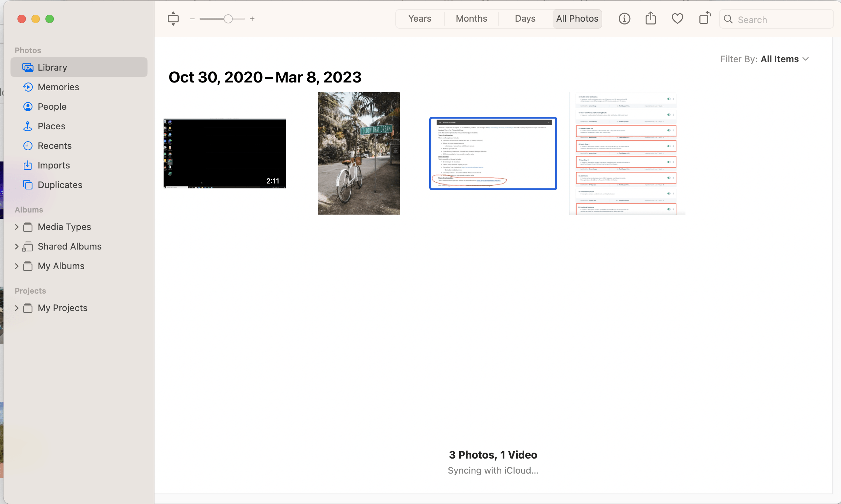Image resolution: width=841 pixels, height=504 pixels.
Task: Switch to Days view
Action: [x=525, y=19]
